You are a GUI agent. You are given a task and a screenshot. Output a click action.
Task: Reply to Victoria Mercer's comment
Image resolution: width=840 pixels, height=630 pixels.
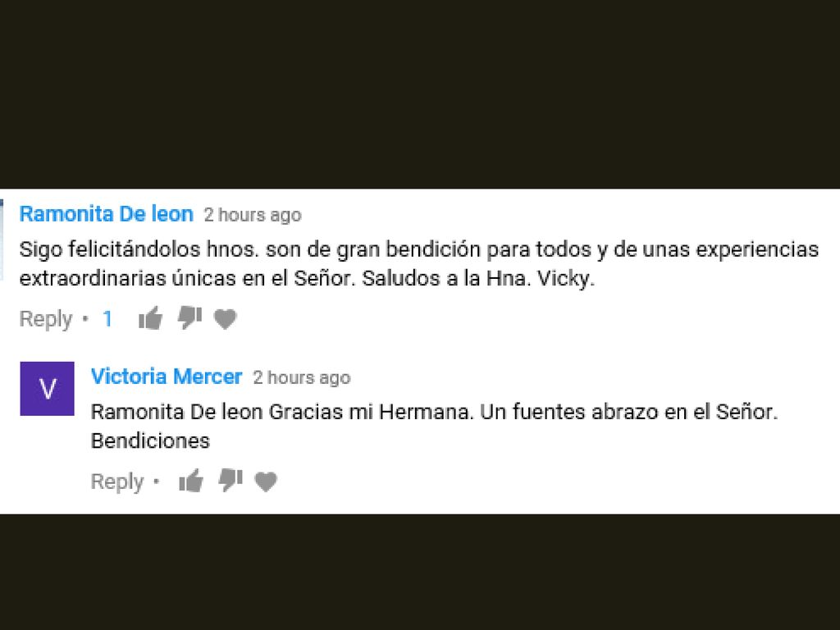coord(117,481)
